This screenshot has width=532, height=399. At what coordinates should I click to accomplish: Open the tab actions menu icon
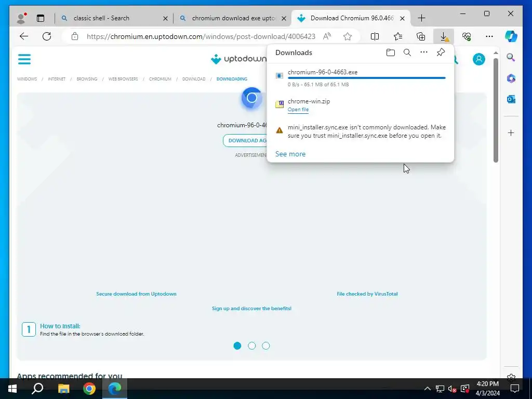coord(41,18)
